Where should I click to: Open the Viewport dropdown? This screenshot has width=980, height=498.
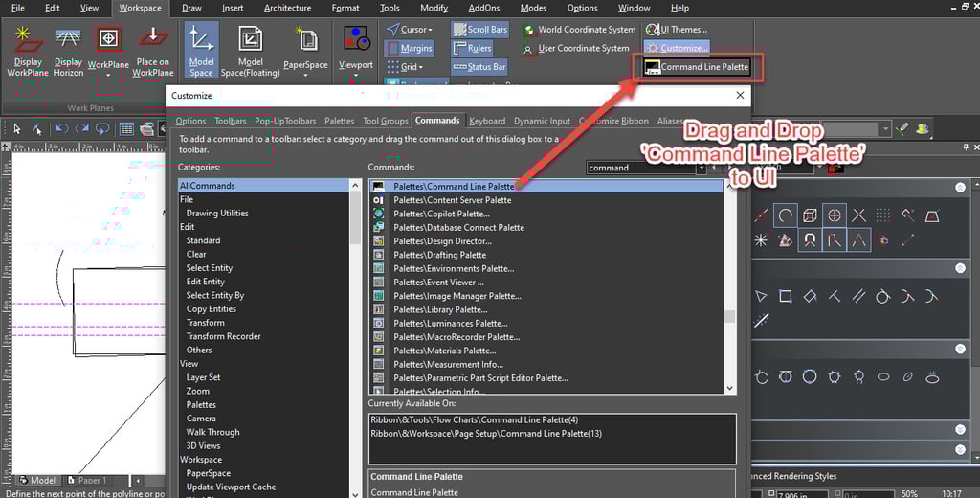pyautogui.click(x=356, y=75)
